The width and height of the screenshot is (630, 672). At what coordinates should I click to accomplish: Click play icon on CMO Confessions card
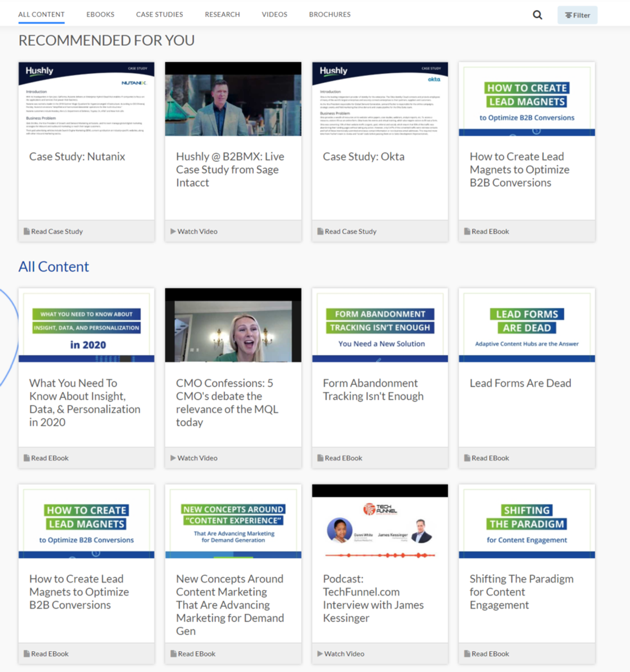pos(173,458)
